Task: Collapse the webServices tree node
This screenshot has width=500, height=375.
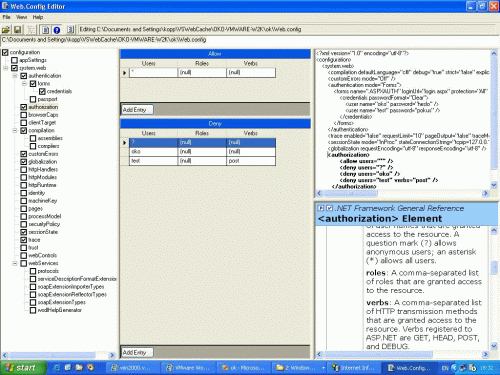Action: coord(15,263)
